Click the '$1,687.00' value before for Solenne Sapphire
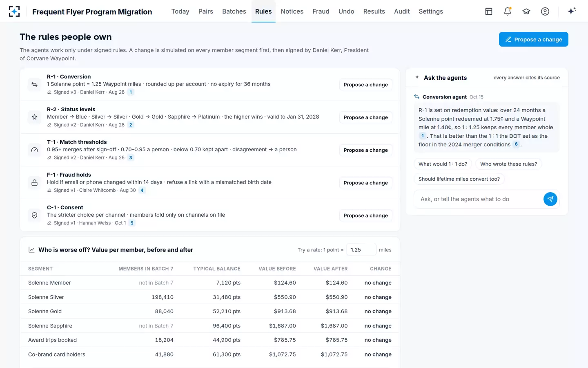588x368 pixels. (x=283, y=326)
